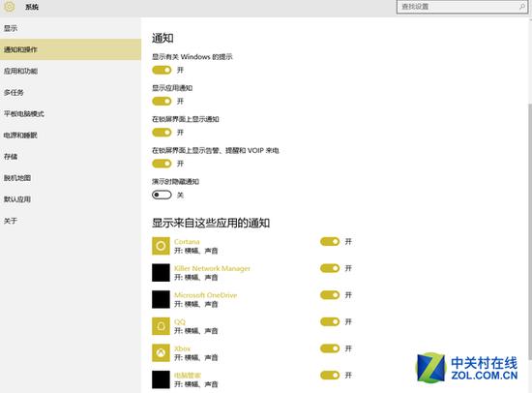Image resolution: width=532 pixels, height=393 pixels.
Task: Go to 多任务 settings
Action: pyautogui.click(x=71, y=92)
